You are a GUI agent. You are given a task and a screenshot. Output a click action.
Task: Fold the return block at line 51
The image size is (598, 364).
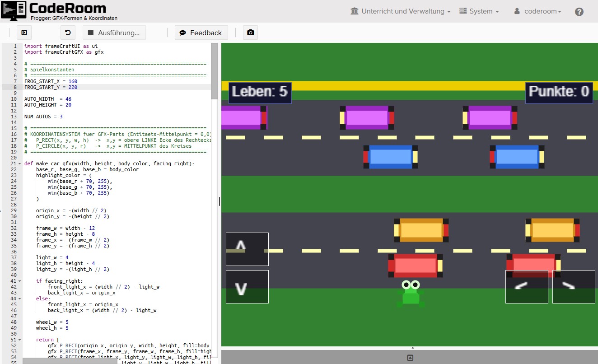tap(20, 340)
